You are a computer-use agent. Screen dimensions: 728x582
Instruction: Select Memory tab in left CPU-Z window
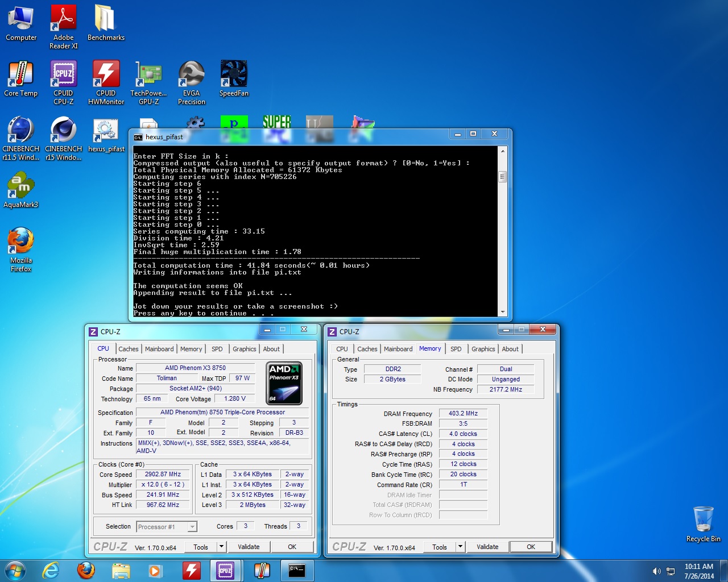click(191, 349)
